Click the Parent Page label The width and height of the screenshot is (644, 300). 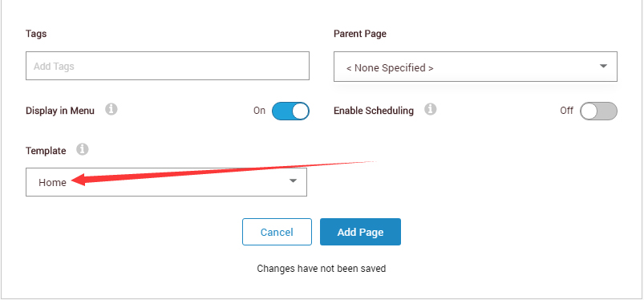click(x=360, y=34)
